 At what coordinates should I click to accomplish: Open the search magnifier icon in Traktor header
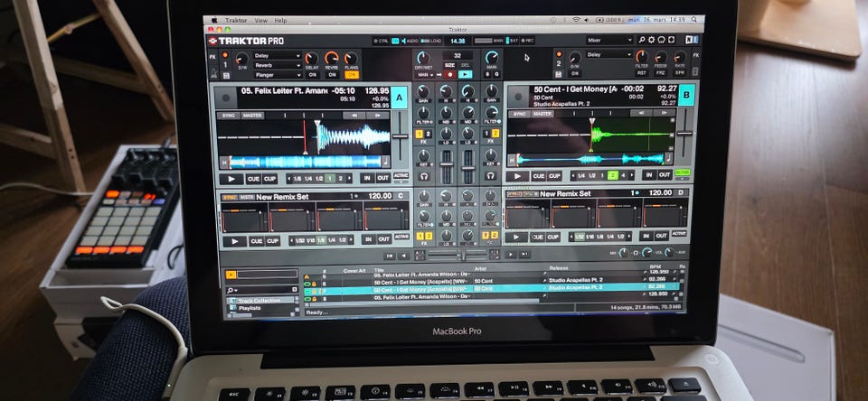(x=642, y=40)
